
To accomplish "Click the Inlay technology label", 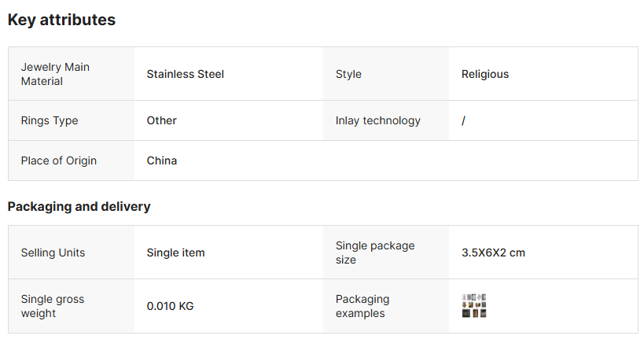I will coord(378,120).
